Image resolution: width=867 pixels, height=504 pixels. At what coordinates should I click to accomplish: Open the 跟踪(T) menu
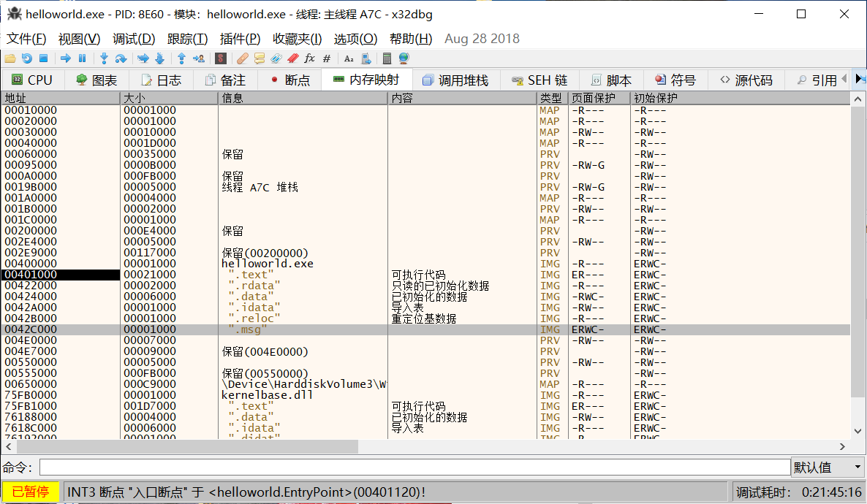pyautogui.click(x=187, y=39)
